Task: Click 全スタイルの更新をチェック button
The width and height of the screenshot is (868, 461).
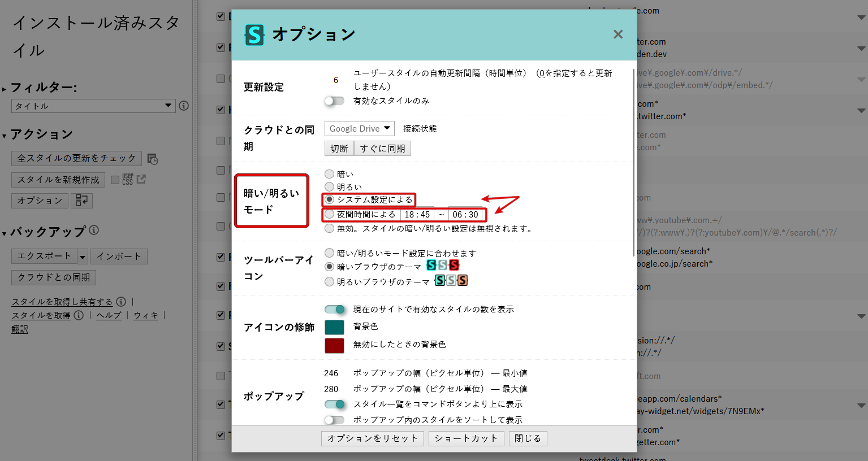Action: point(76,158)
